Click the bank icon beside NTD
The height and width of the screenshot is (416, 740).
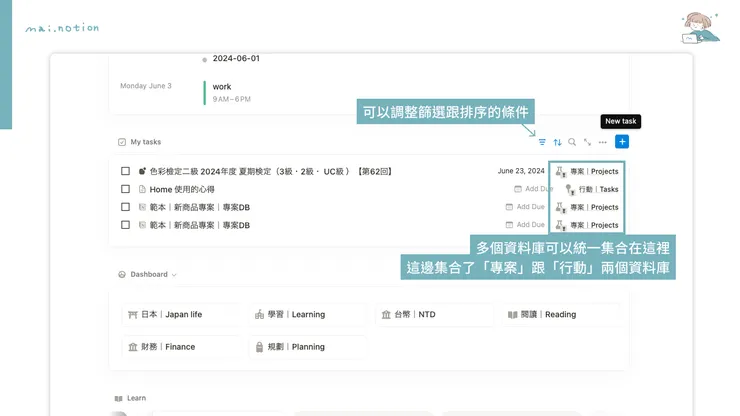(x=386, y=314)
